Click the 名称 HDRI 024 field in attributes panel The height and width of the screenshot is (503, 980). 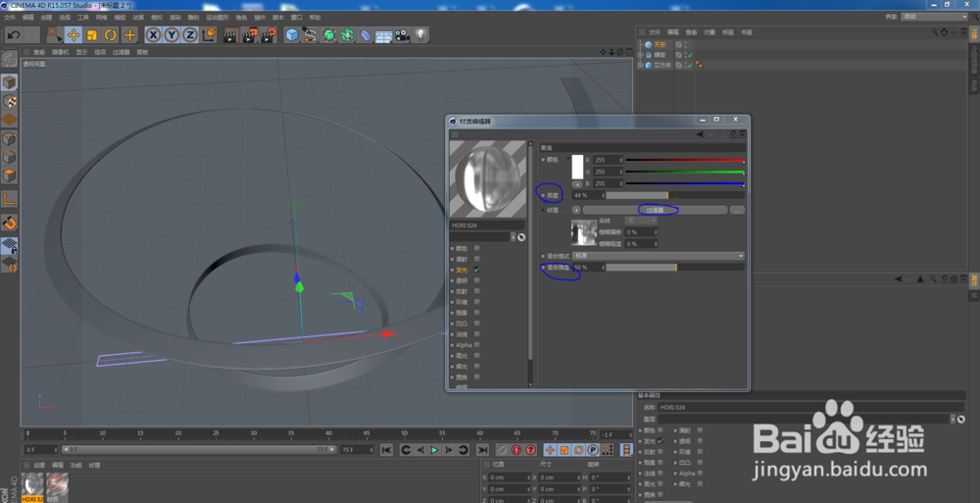coord(810,407)
